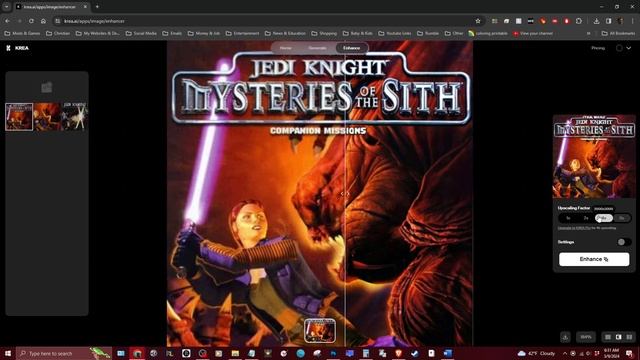The height and width of the screenshot is (360, 640).
Task: Click the zoom percentage button
Action: click(586, 337)
